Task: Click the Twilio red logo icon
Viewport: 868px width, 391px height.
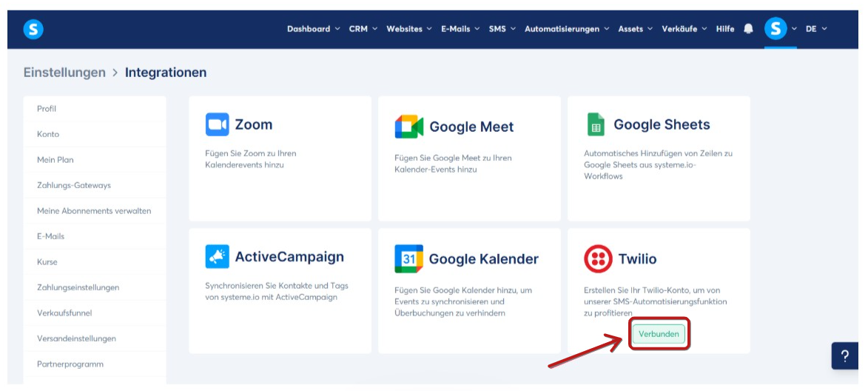Action: pos(598,258)
